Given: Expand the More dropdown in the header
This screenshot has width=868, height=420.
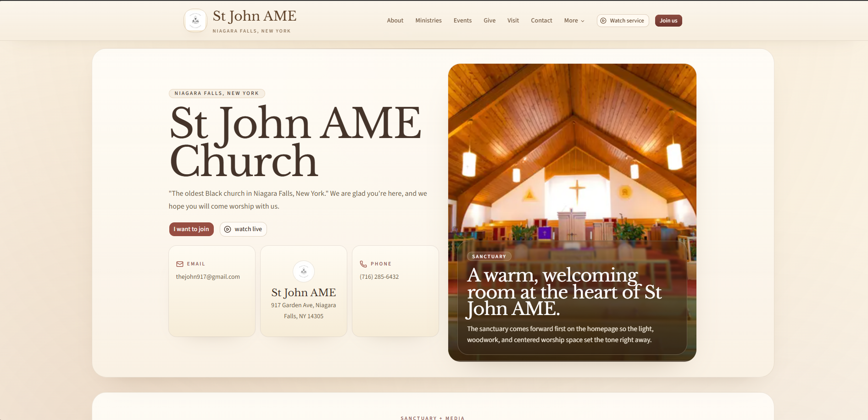Looking at the screenshot, I should tap(573, 21).
